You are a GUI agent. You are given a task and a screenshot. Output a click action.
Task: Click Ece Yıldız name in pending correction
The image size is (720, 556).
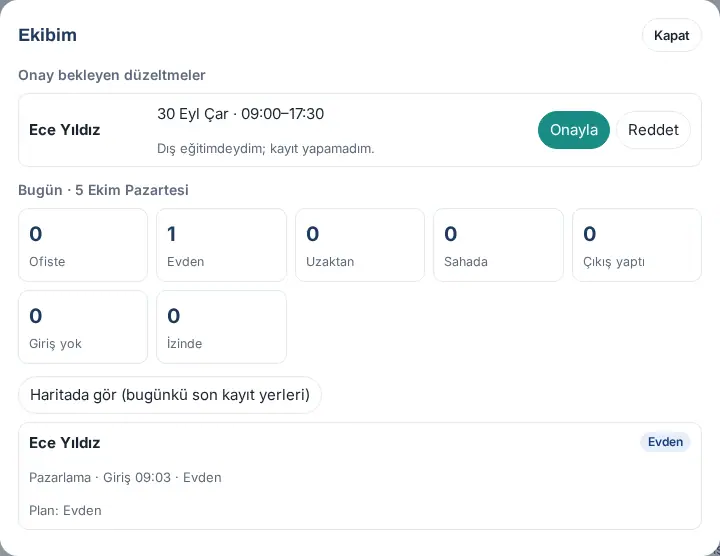coord(64,130)
